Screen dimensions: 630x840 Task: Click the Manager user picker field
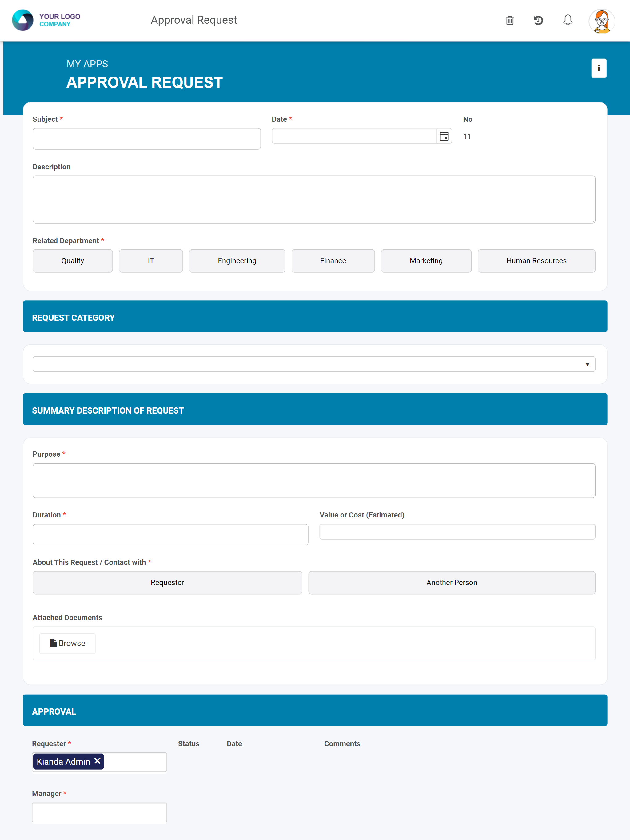(99, 812)
